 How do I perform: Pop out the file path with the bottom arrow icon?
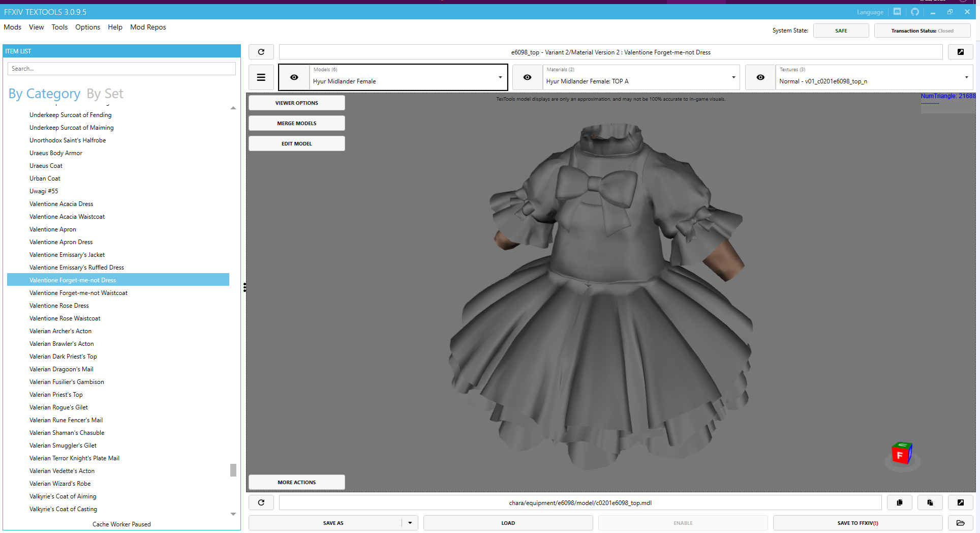click(961, 502)
